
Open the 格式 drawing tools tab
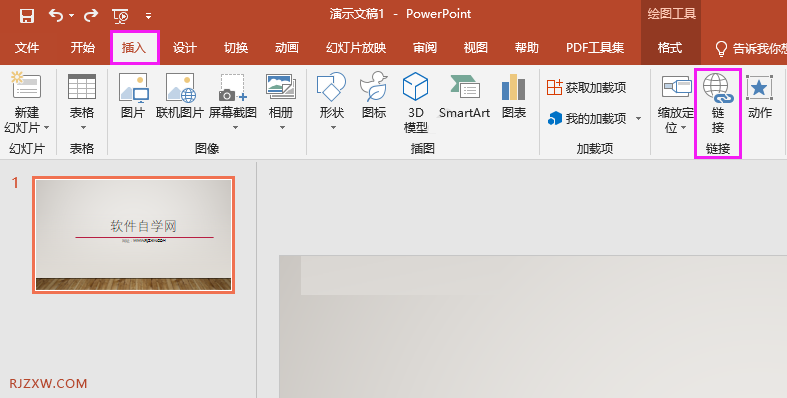[x=670, y=48]
